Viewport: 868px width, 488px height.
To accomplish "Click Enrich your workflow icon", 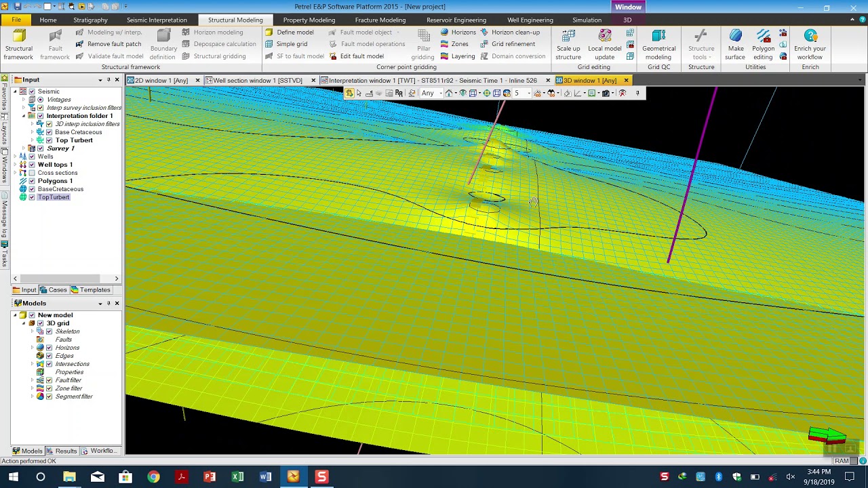I will coord(810,44).
